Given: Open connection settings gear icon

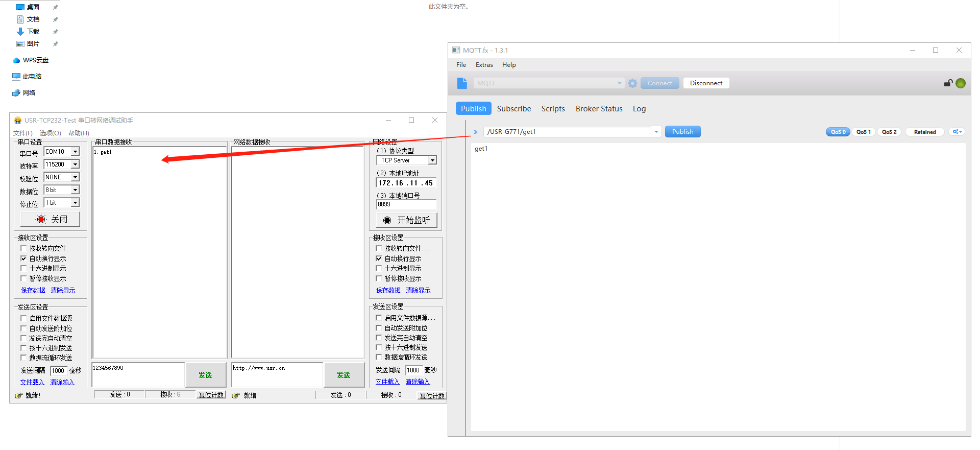Looking at the screenshot, I should pos(632,83).
